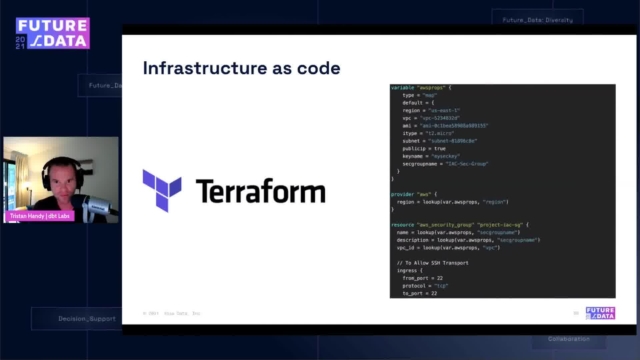Image resolution: width=640 pixels, height=360 pixels.
Task: Click the Decision_Support label
Action: 87,319
